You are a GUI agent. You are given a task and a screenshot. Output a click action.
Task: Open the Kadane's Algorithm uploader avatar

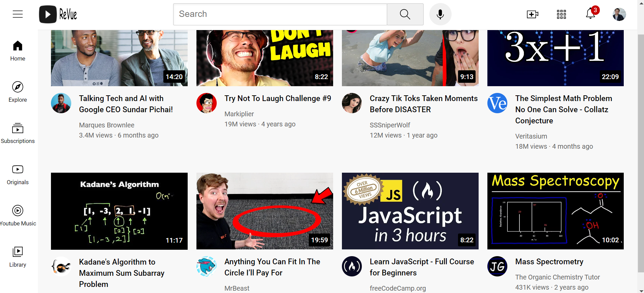click(x=61, y=266)
